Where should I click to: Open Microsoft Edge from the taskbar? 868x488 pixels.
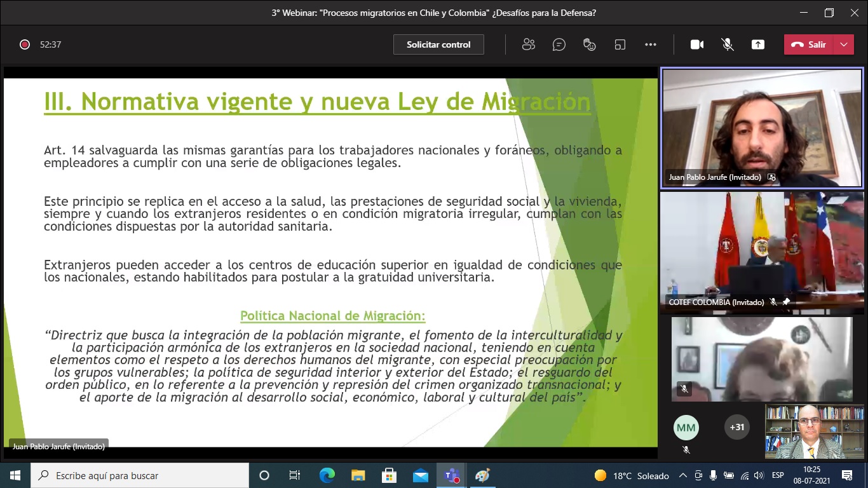click(327, 475)
